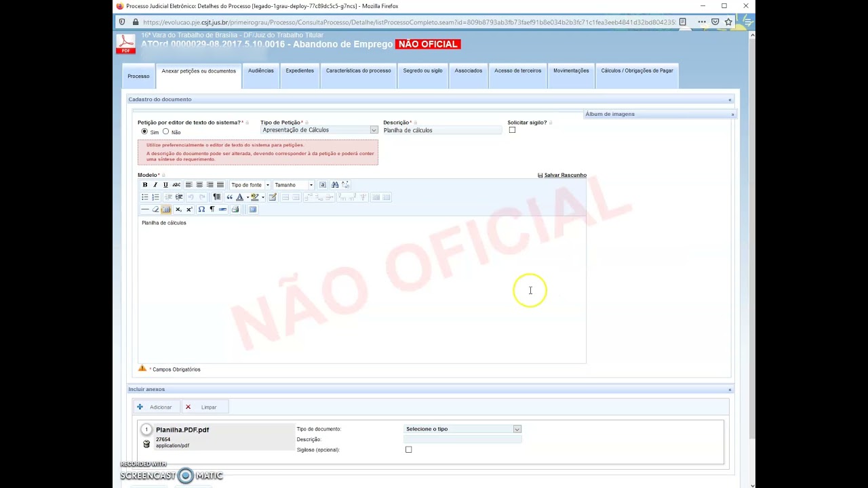Viewport: 868px width, 488px height.
Task: Insert bulleted list in editor
Action: [x=145, y=197]
